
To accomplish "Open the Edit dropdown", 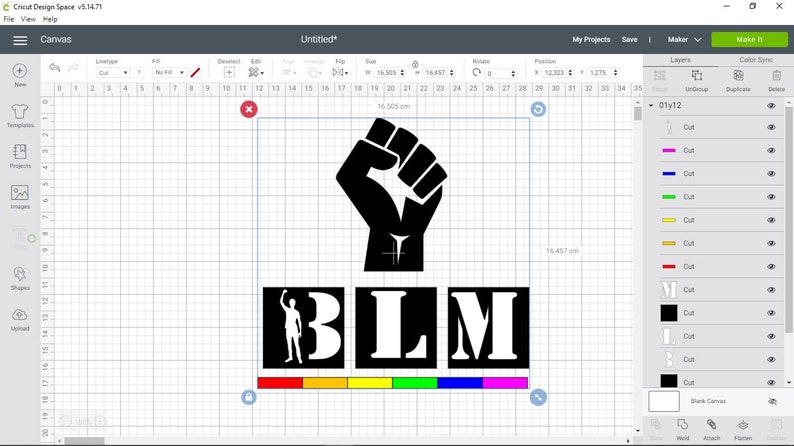I will [256, 72].
